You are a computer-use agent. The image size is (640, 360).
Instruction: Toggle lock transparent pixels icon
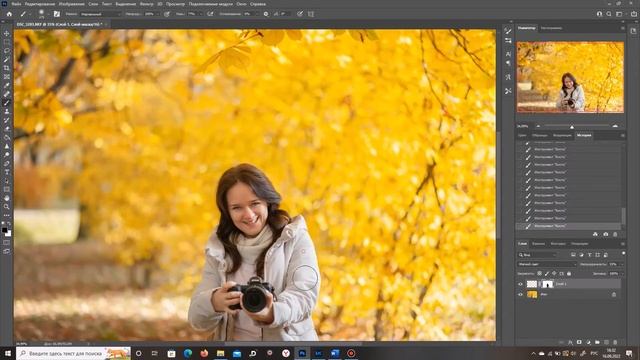click(540, 273)
